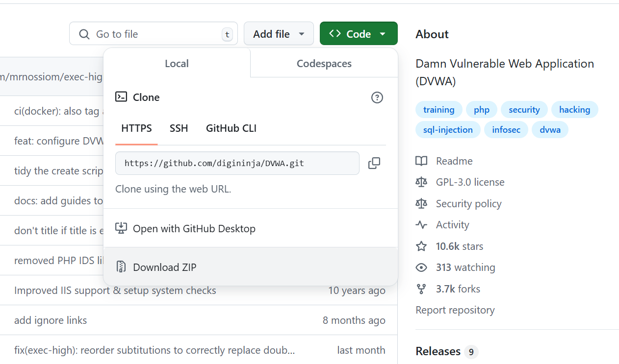Screen dimensions: 619x364
Task: Open the php topic tag
Action: pyautogui.click(x=482, y=110)
